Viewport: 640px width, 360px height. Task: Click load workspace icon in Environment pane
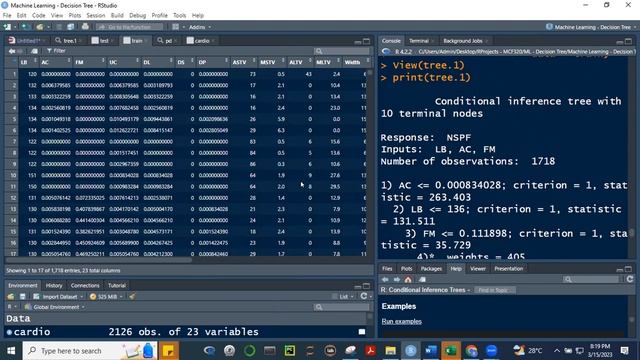point(11,296)
